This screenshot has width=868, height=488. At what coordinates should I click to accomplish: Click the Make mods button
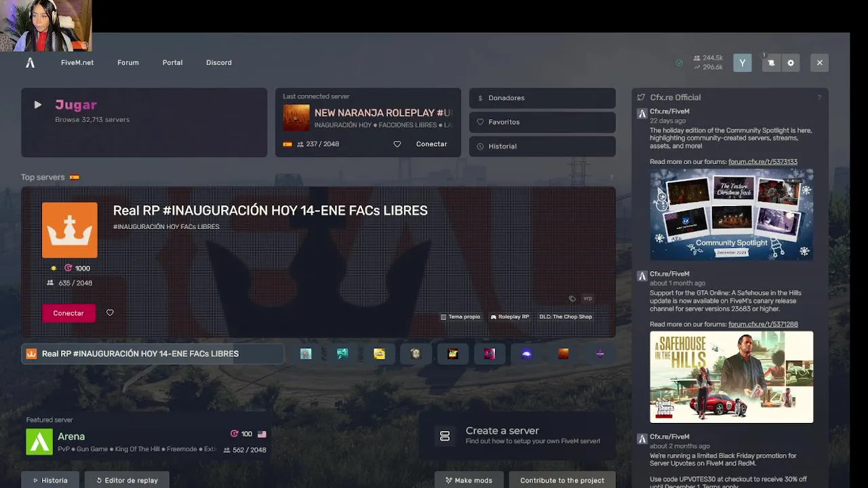469,480
